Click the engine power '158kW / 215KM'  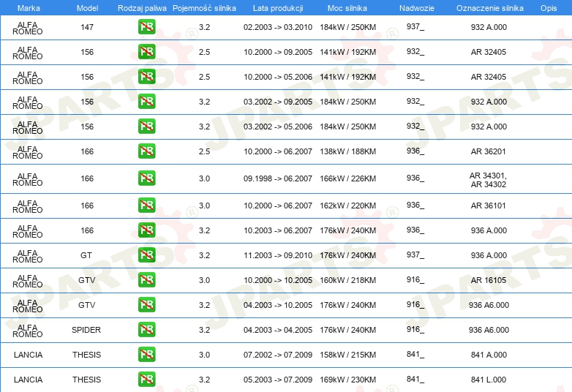pyautogui.click(x=348, y=355)
